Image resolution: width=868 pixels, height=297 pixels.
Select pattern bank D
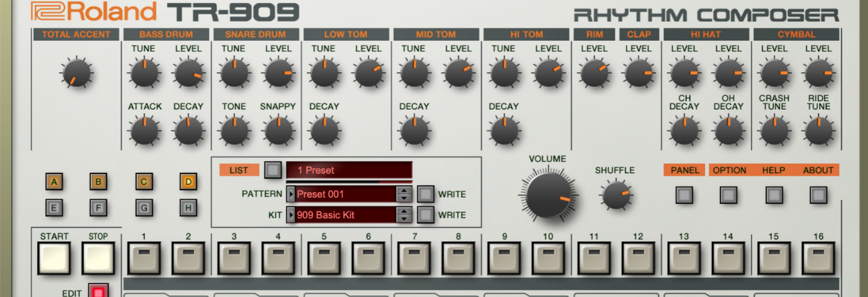click(x=188, y=182)
